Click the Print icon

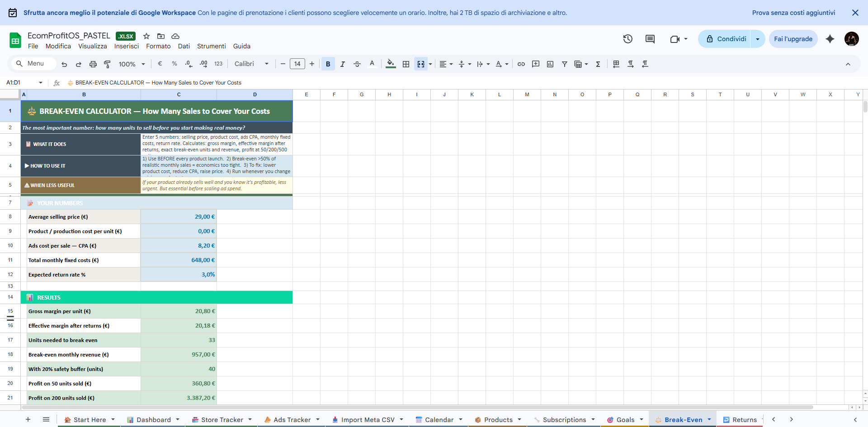[93, 64]
